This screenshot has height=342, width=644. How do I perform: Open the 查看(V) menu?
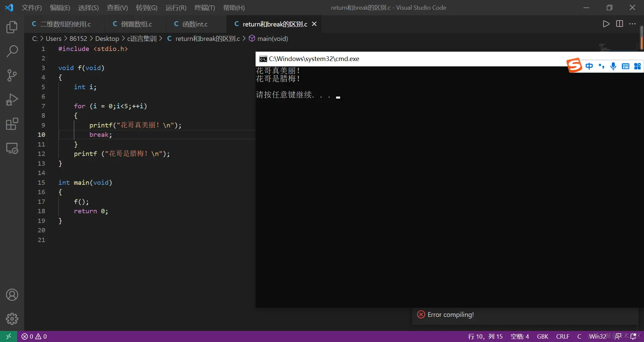(117, 7)
